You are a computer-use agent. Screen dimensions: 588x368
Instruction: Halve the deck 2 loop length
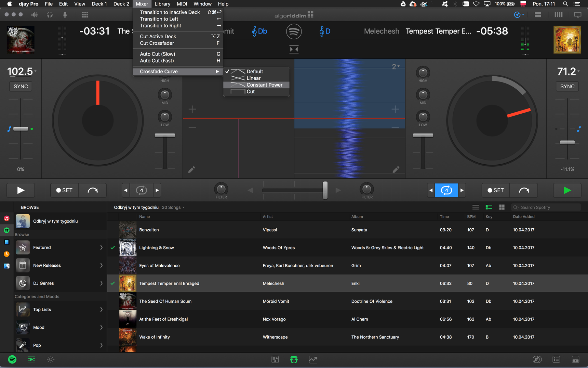click(x=431, y=190)
